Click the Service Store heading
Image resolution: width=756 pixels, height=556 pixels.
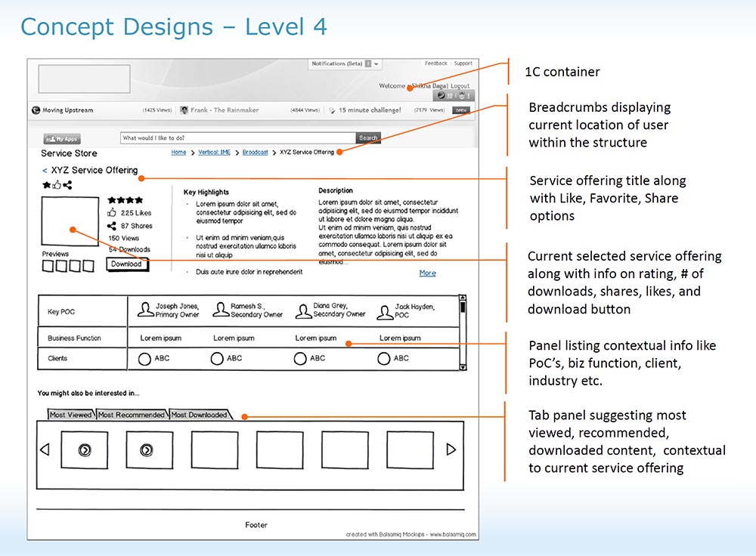coord(69,153)
